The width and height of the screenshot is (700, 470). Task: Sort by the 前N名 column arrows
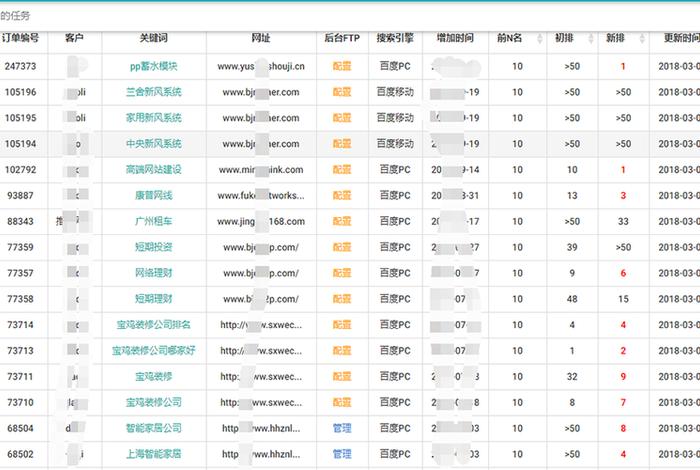point(539,38)
